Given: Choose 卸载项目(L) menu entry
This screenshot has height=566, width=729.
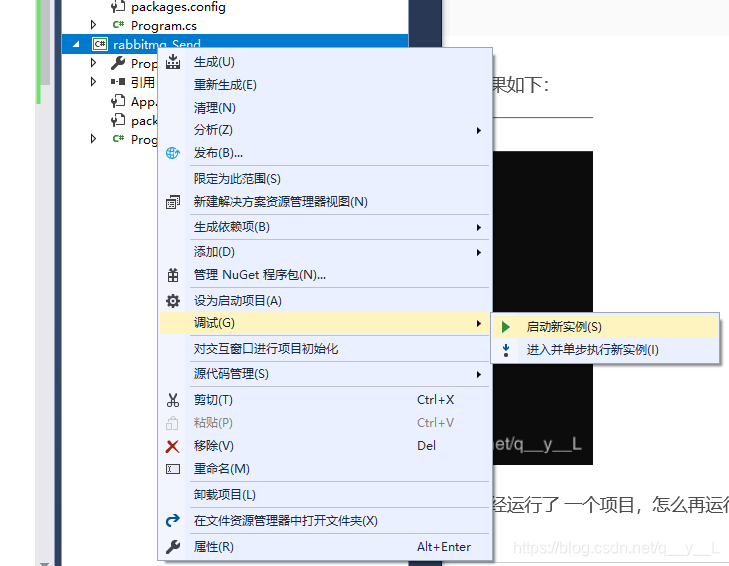Looking at the screenshot, I should (x=325, y=494).
